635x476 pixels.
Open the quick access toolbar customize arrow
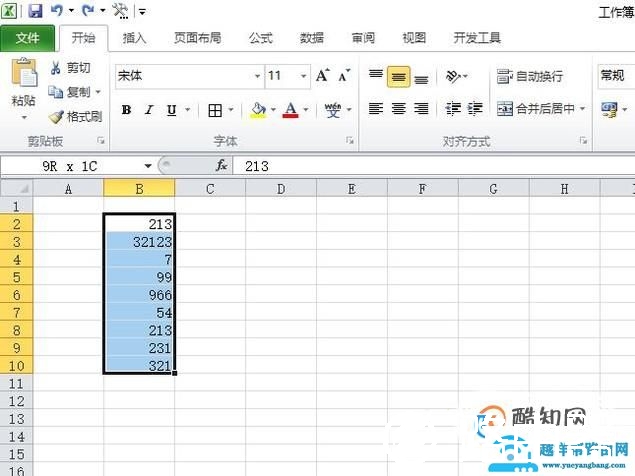pyautogui.click(x=142, y=11)
